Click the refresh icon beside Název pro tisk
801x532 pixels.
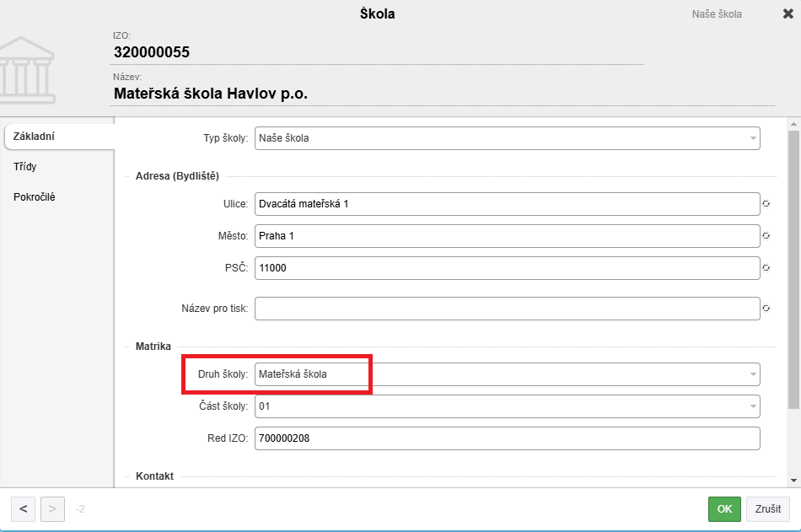[x=766, y=309]
